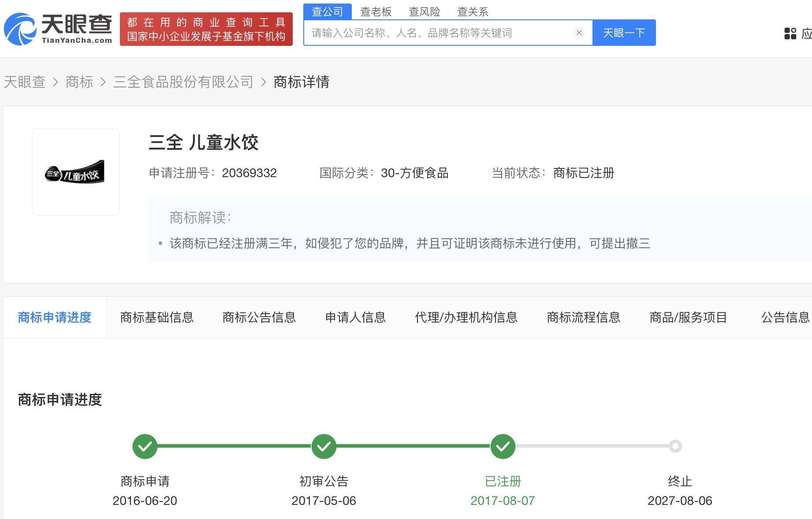This screenshot has width=812, height=519.
Task: Go to 商标 breadcrumb link
Action: tap(79, 82)
